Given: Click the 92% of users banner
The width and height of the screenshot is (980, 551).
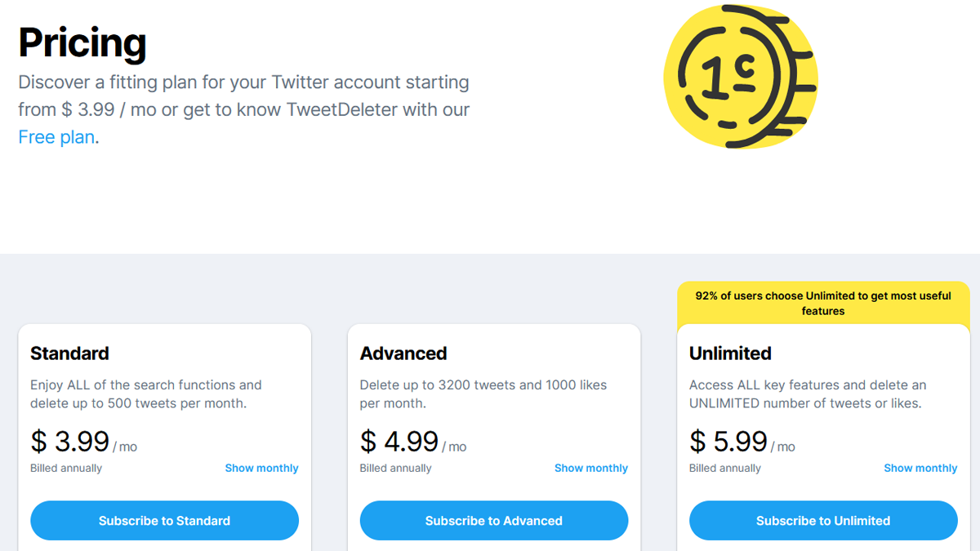Looking at the screenshot, I should point(823,303).
